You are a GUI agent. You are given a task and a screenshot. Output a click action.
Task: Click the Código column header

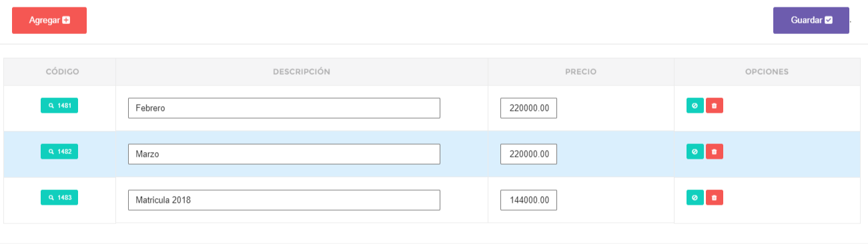63,72
